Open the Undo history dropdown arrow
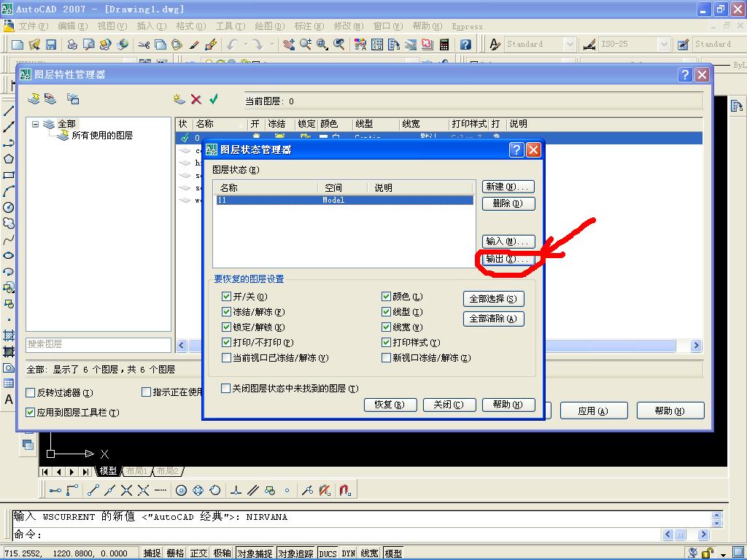This screenshot has width=747, height=560. tap(245, 44)
